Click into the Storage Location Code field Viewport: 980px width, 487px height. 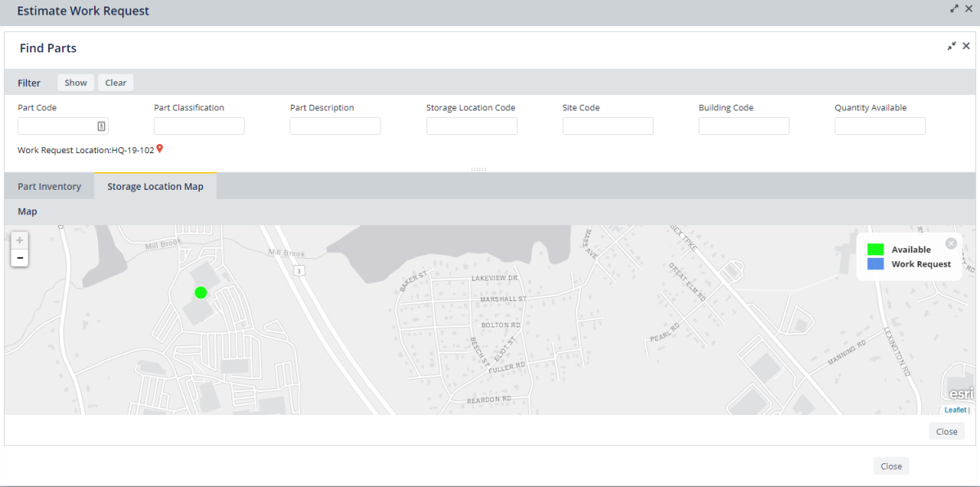471,126
